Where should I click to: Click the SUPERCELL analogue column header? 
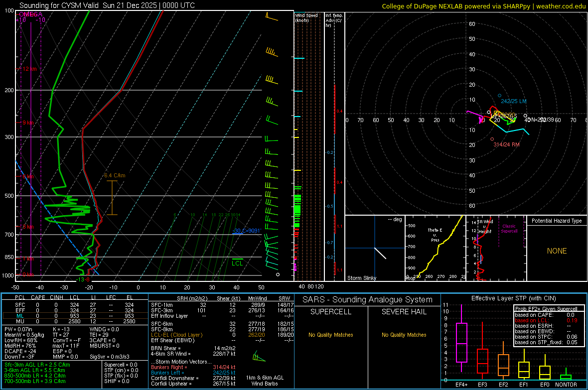click(331, 312)
